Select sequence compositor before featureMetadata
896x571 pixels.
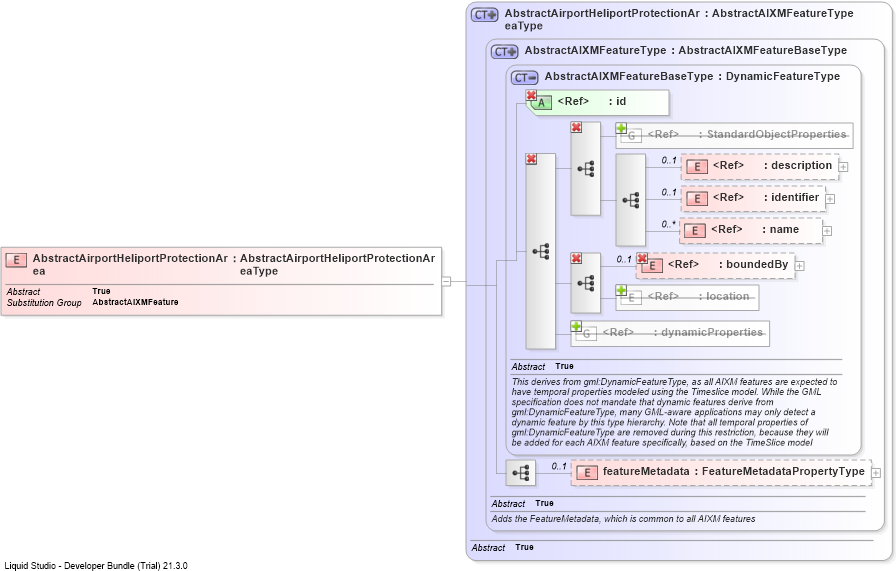[521, 473]
